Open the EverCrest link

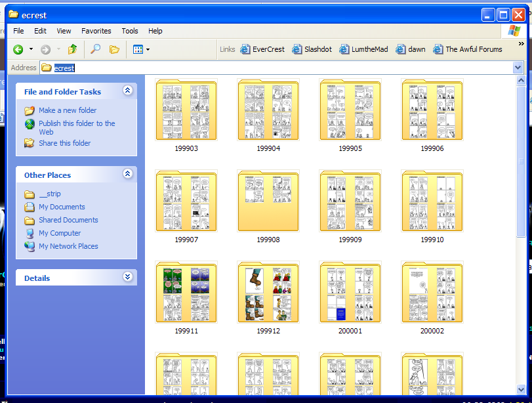[262, 49]
